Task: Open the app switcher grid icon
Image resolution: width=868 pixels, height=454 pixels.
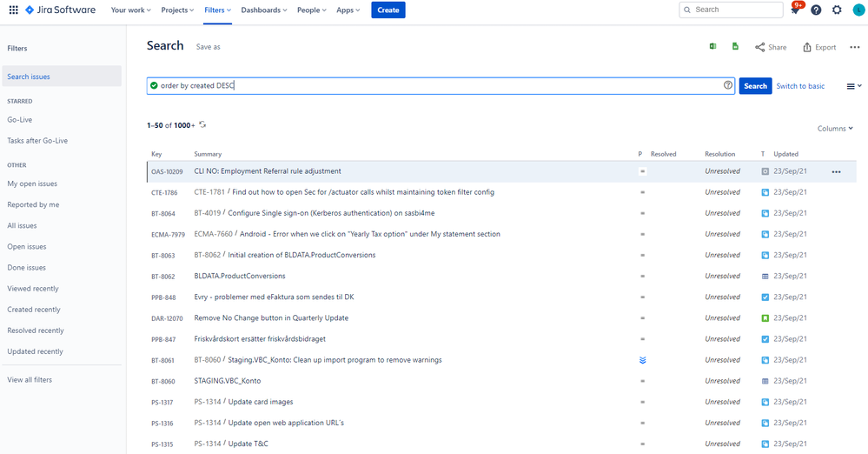Action: coord(13,10)
